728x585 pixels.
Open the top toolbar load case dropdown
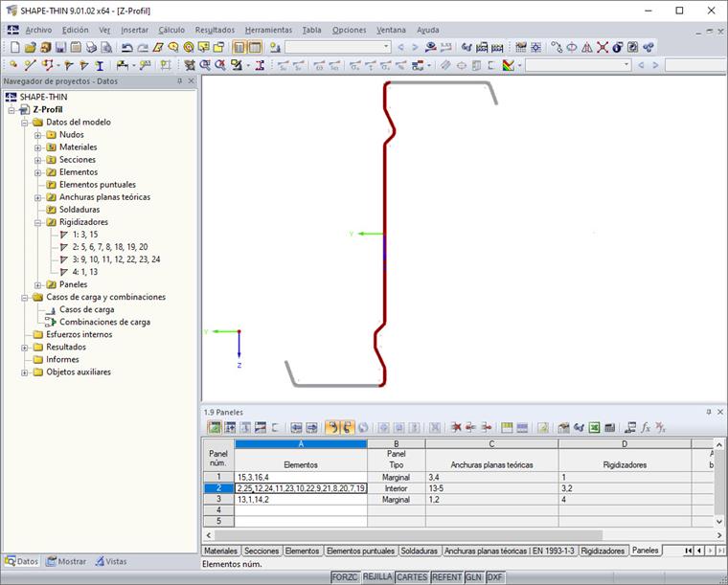tap(386, 47)
